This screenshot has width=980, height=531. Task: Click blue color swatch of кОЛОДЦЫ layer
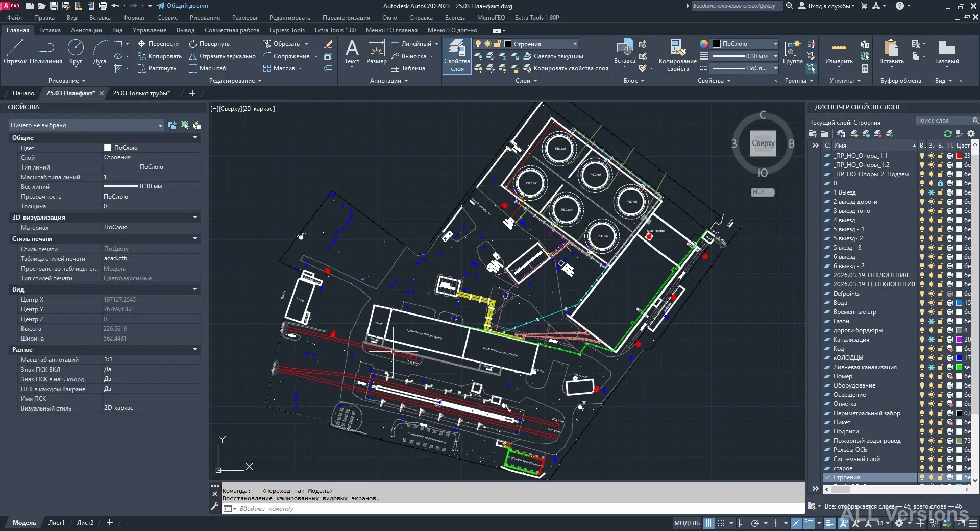959,358
